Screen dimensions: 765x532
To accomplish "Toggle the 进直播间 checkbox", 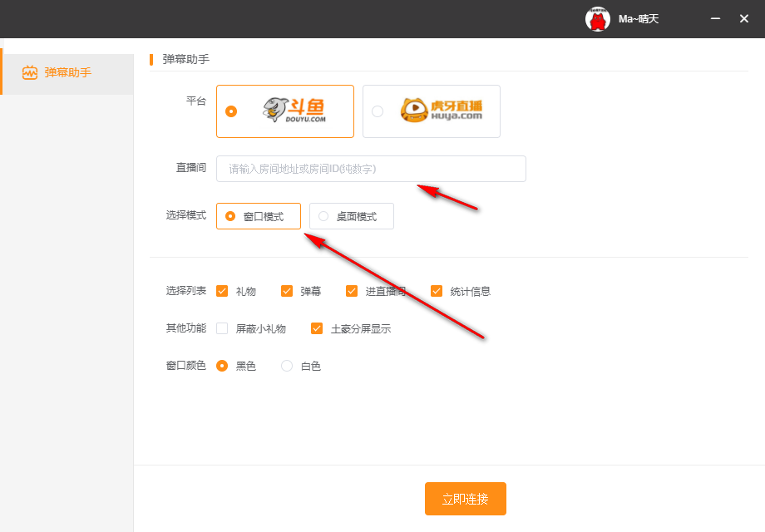I will 352,291.
